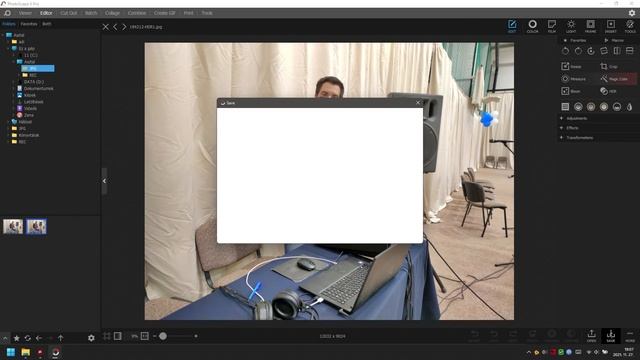Screen dimensions: 640x360
Task: Switch to the Batch tab
Action: point(91,13)
